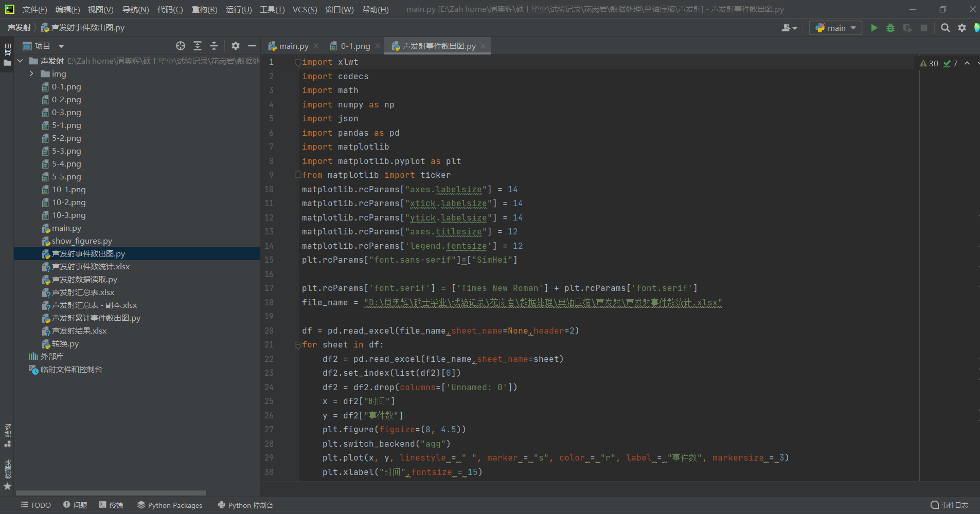Open the 问题 problems tool window
This screenshot has height=514, width=980.
point(75,505)
